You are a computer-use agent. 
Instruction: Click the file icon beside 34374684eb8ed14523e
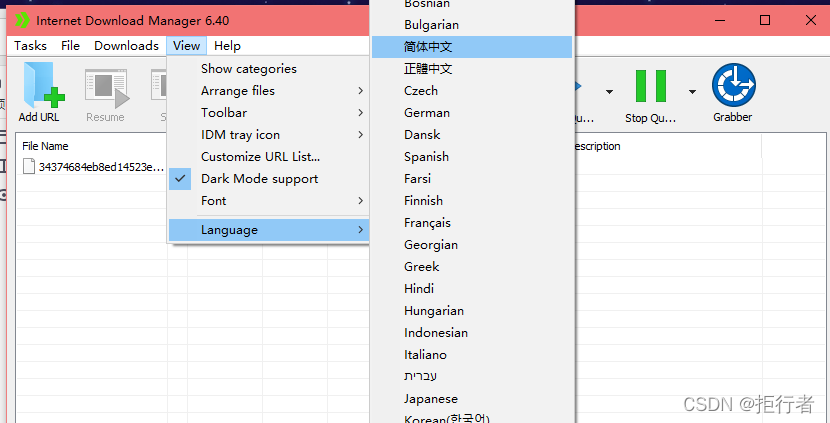[x=29, y=167]
